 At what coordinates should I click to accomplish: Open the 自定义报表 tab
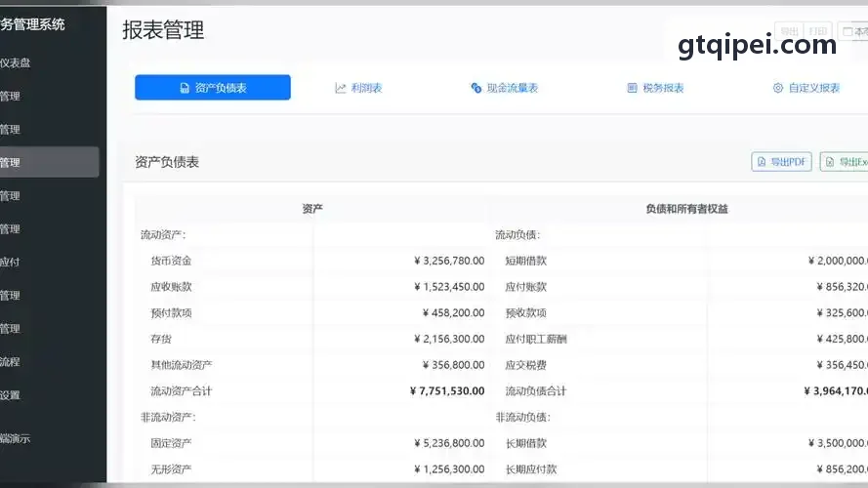point(806,88)
